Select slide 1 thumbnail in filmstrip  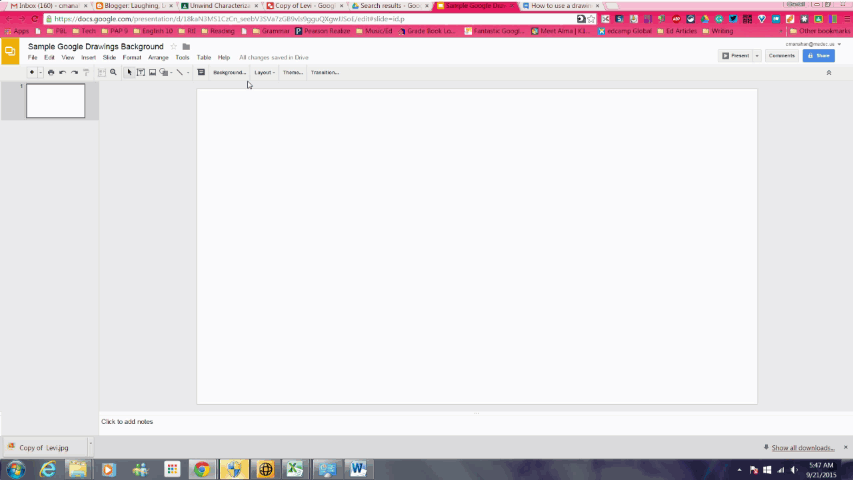coord(55,101)
